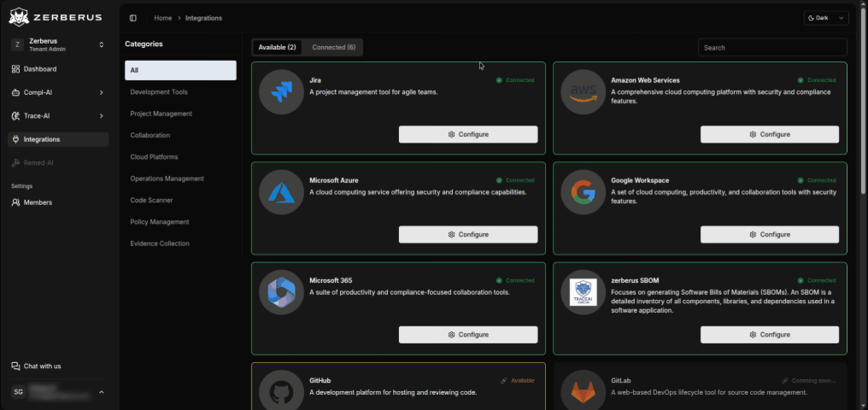Click the Microsoft 365 logo

[281, 292]
